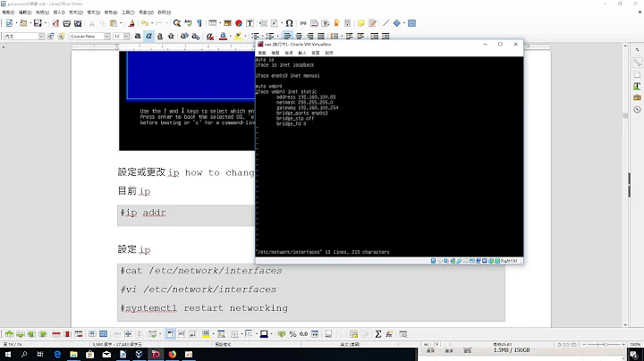Open the sidebar Navigator compass icon

637,110
